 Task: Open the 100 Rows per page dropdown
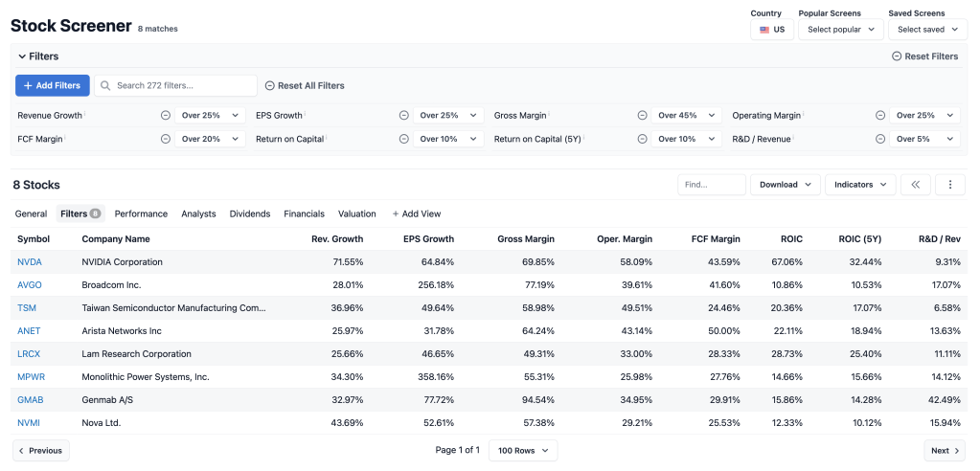pyautogui.click(x=522, y=451)
